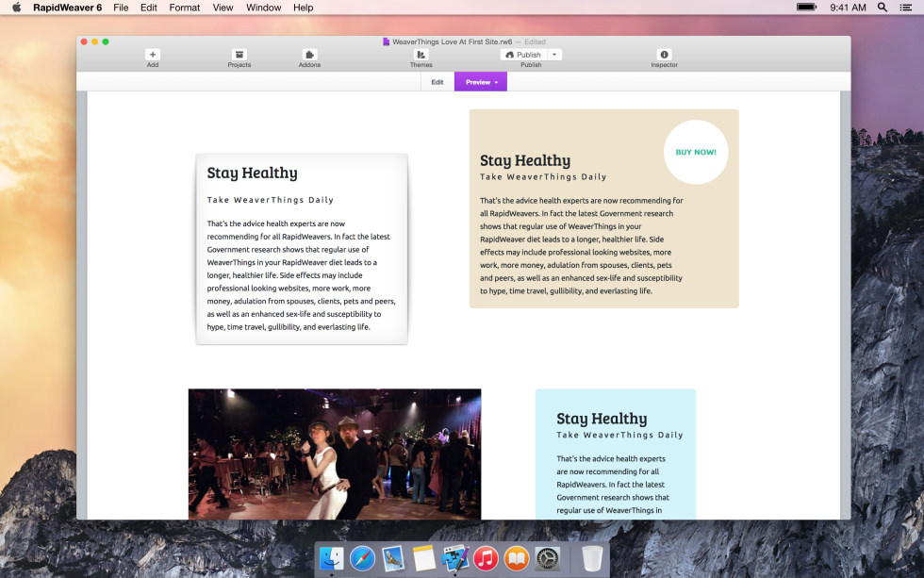Click the Stay Healthy heading in beige card
This screenshot has height=578, width=924.
tap(525, 161)
